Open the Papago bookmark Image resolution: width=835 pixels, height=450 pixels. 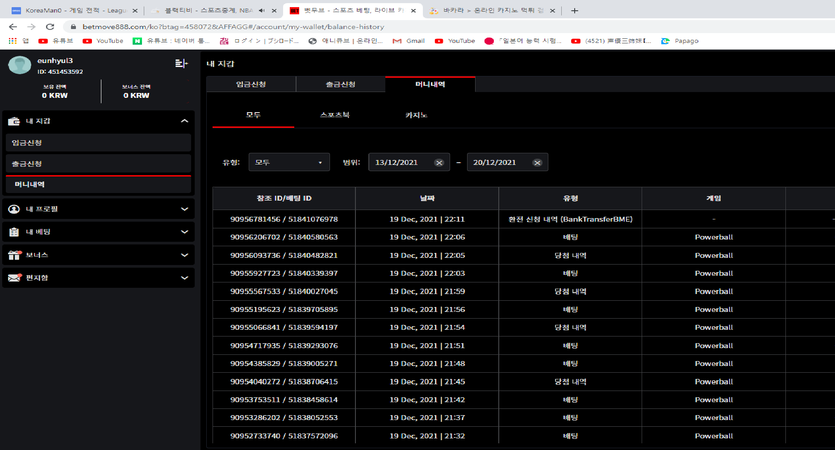tap(680, 40)
